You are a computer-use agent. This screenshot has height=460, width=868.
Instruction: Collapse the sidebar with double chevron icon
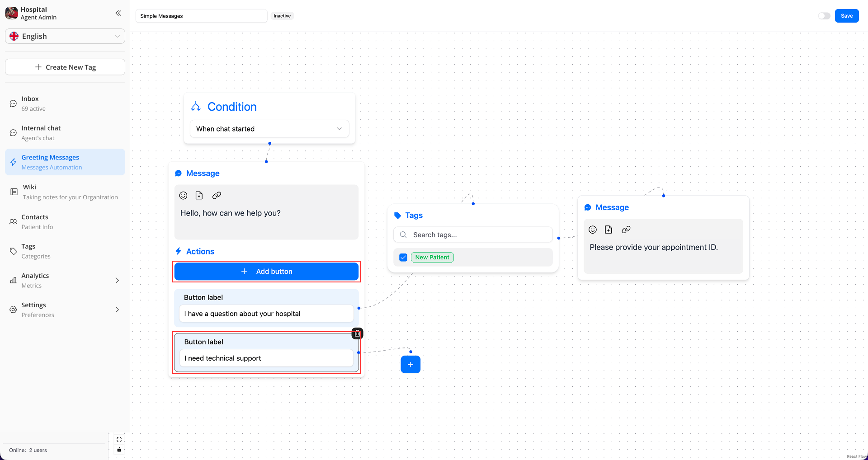118,13
